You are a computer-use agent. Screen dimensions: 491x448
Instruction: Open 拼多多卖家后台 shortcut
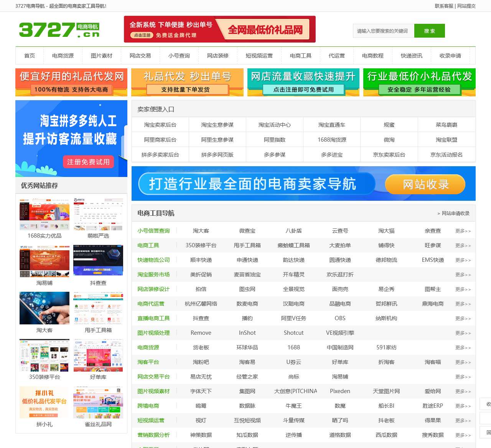click(160, 155)
